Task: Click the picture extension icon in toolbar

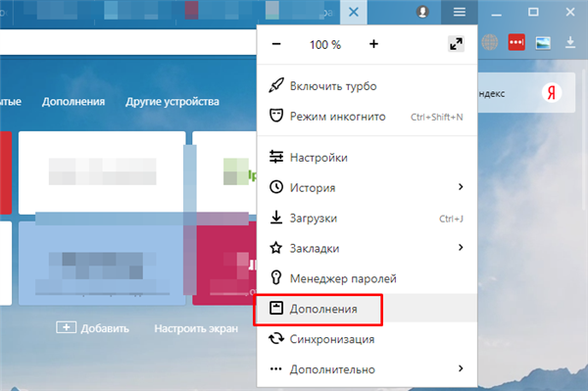Action: click(x=543, y=43)
